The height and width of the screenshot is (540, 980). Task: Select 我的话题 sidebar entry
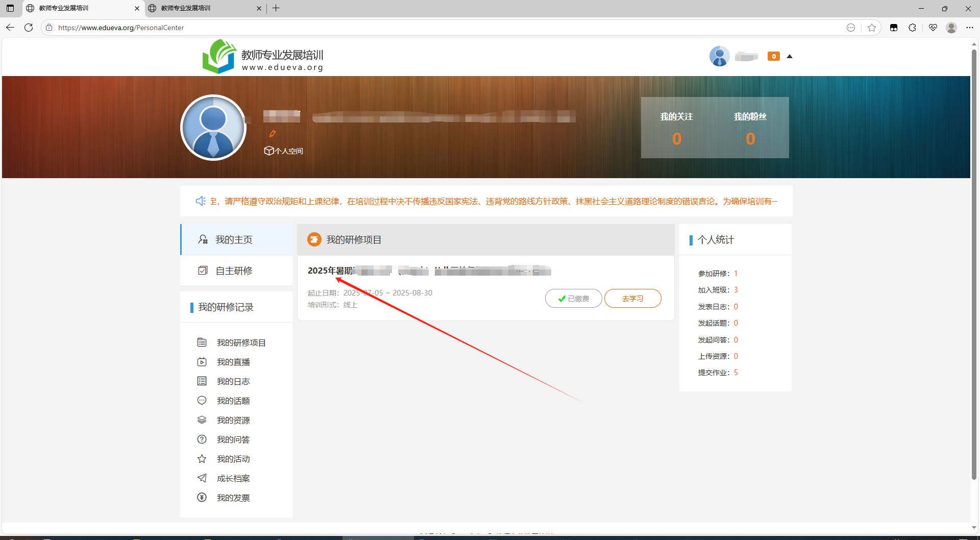pos(233,401)
